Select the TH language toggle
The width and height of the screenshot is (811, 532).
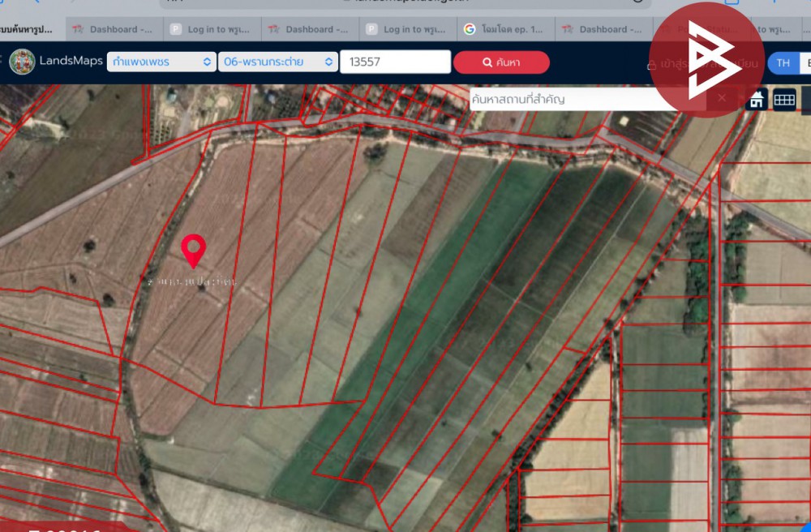[x=783, y=63]
